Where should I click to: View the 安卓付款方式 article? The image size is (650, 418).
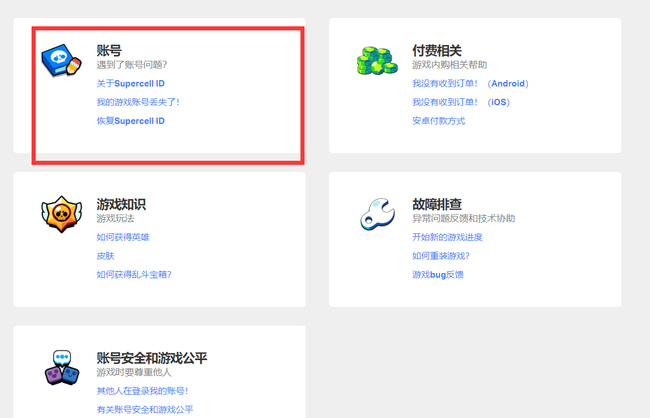click(x=438, y=121)
